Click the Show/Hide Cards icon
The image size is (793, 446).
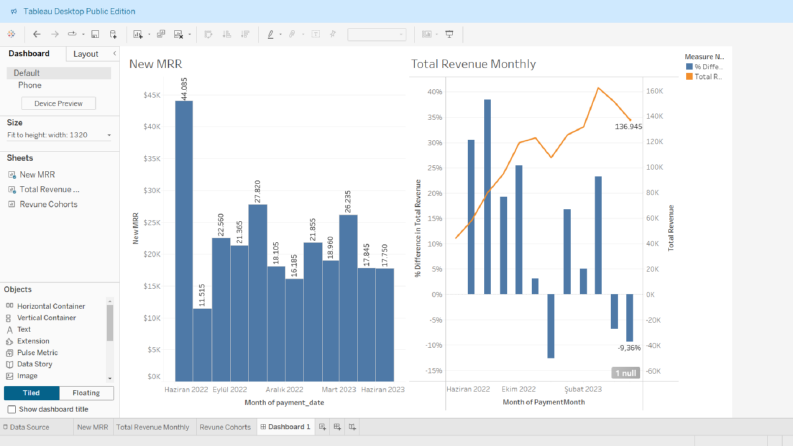(x=427, y=34)
